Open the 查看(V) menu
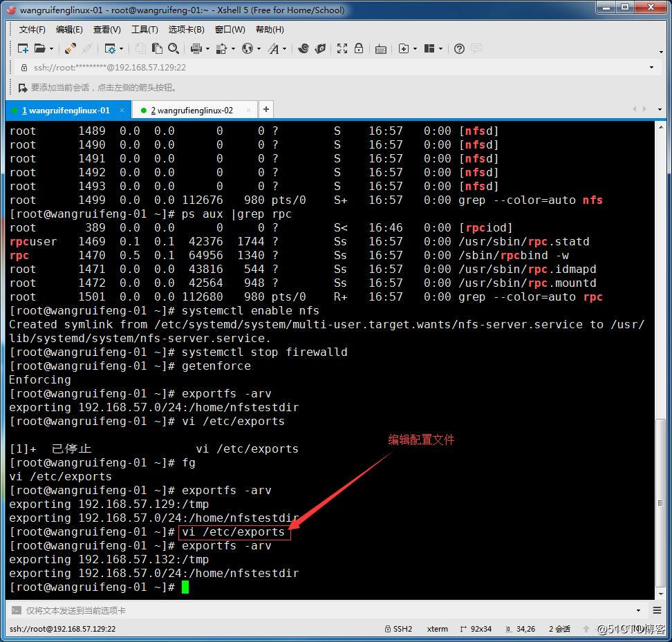Viewport: 672px width, 642px height. [x=106, y=29]
